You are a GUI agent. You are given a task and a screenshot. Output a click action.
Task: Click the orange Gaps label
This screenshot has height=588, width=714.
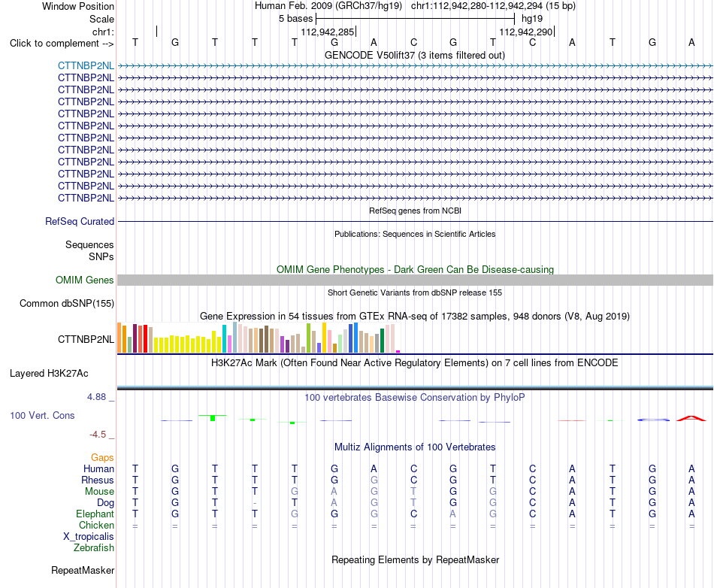pos(102,457)
